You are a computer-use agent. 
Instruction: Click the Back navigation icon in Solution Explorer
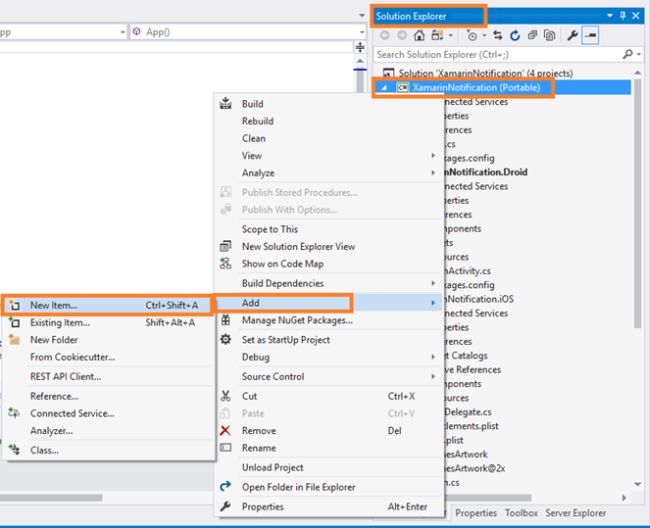pos(385,35)
